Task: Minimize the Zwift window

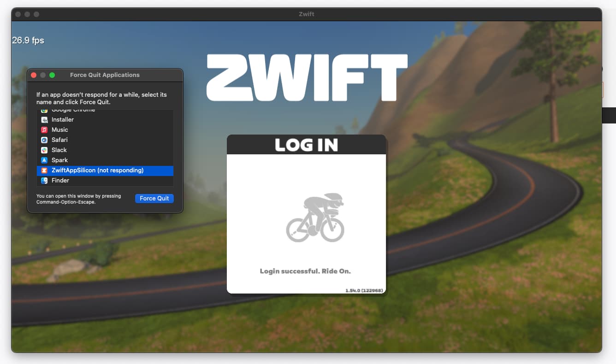Action: pyautogui.click(x=27, y=14)
